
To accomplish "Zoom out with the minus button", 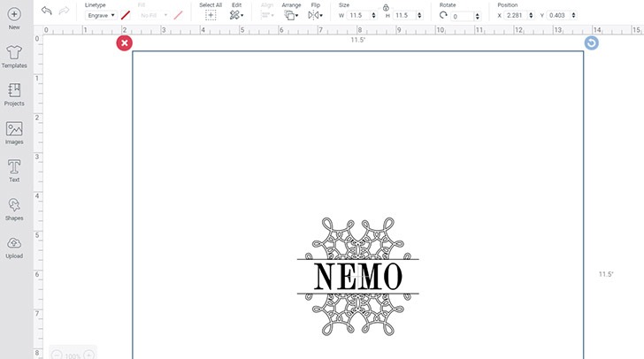I will (x=57, y=355).
